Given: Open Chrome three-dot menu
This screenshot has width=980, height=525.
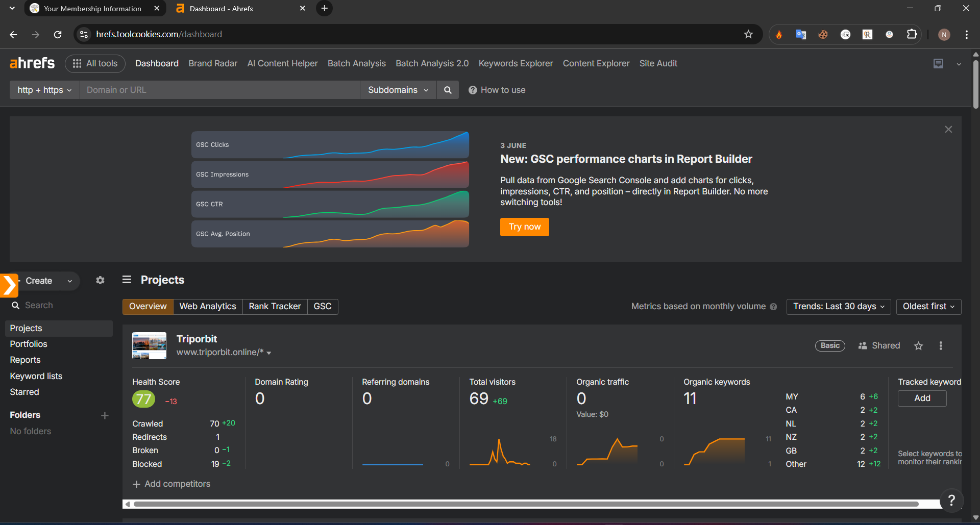Looking at the screenshot, I should pyautogui.click(x=967, y=35).
